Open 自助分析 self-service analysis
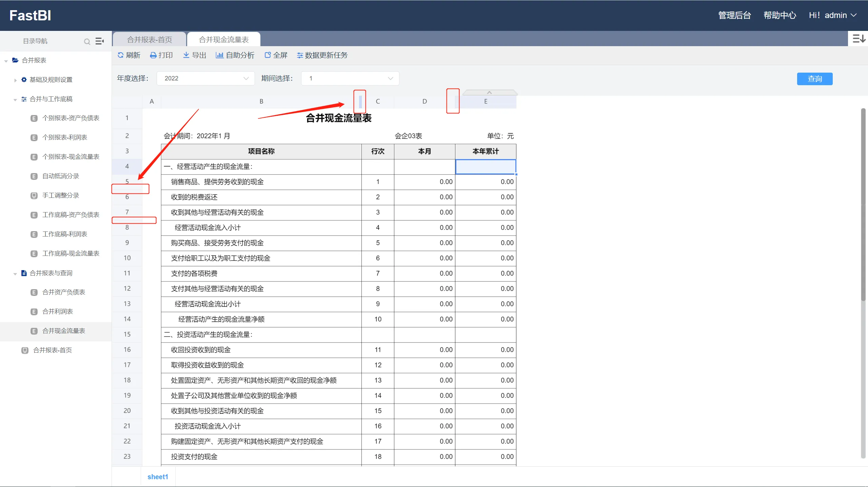This screenshot has width=868, height=487. pyautogui.click(x=235, y=55)
